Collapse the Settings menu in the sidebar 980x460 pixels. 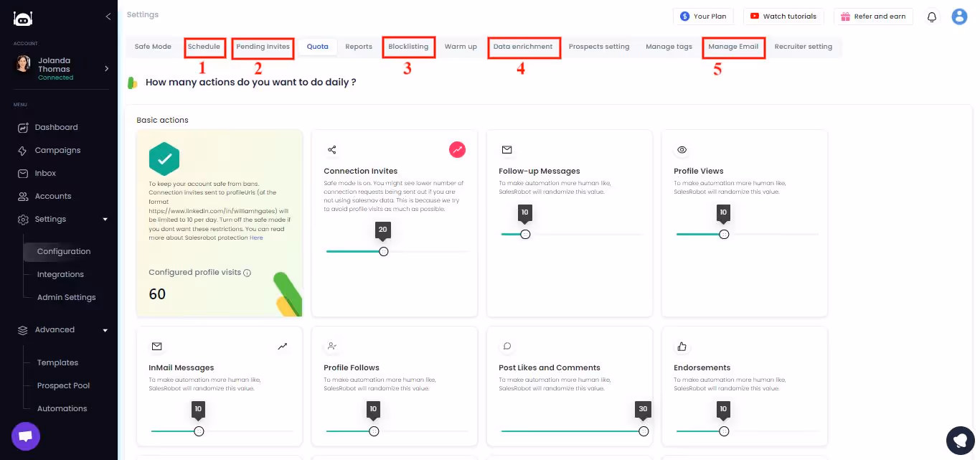105,219
